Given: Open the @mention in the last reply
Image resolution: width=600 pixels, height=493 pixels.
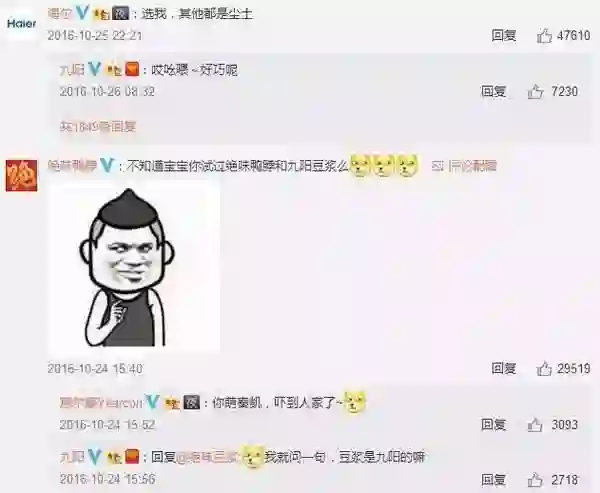Looking at the screenshot, I should [x=207, y=457].
